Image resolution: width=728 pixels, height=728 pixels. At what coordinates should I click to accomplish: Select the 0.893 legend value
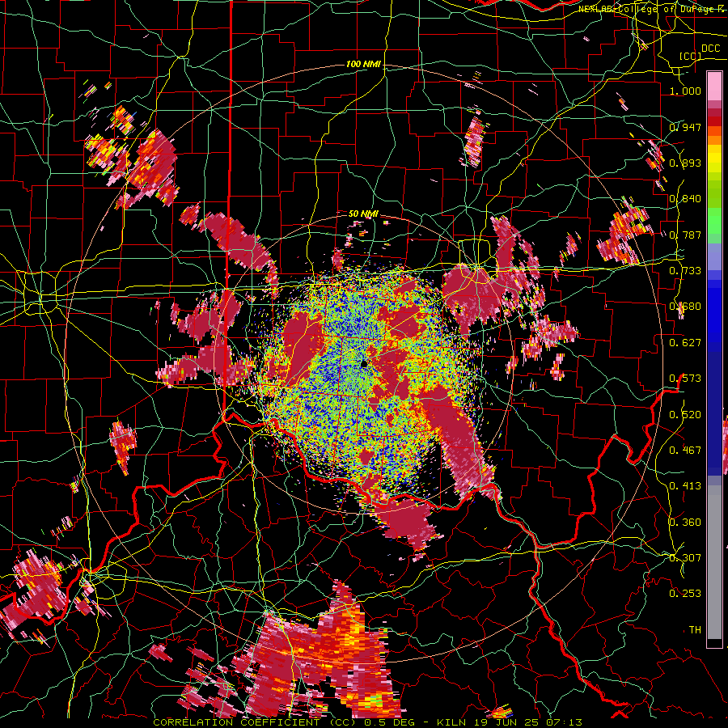[685, 163]
